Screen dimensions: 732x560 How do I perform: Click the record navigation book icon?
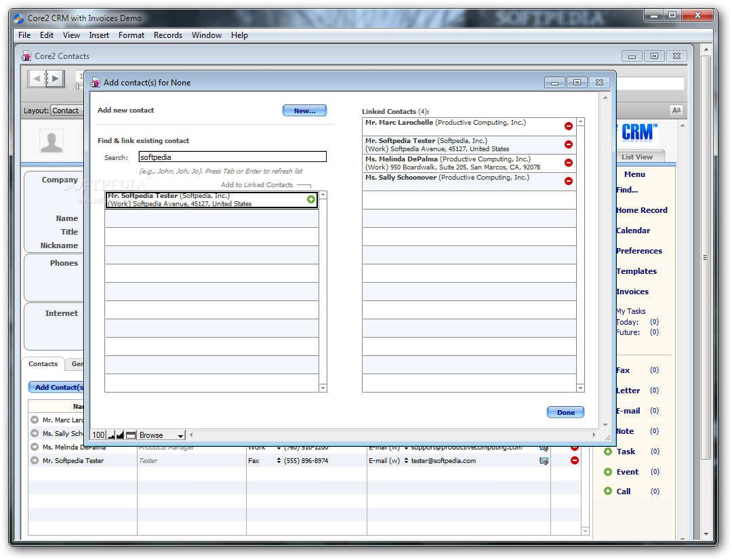pyautogui.click(x=46, y=78)
